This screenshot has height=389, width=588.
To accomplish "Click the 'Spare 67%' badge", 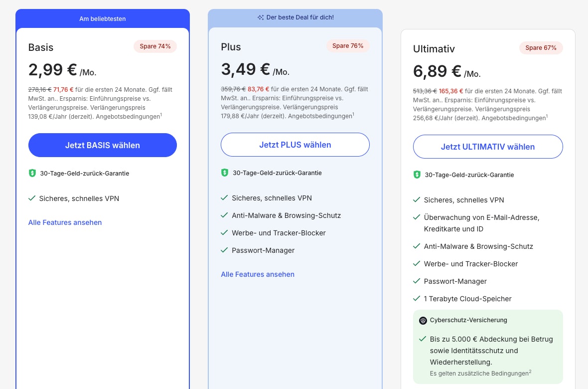I will click(x=541, y=48).
